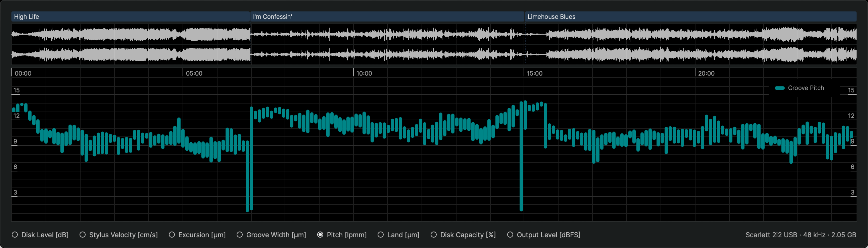This screenshot has height=248, width=868.
Task: Select Disk Capacity [%] option
Action: (x=434, y=235)
